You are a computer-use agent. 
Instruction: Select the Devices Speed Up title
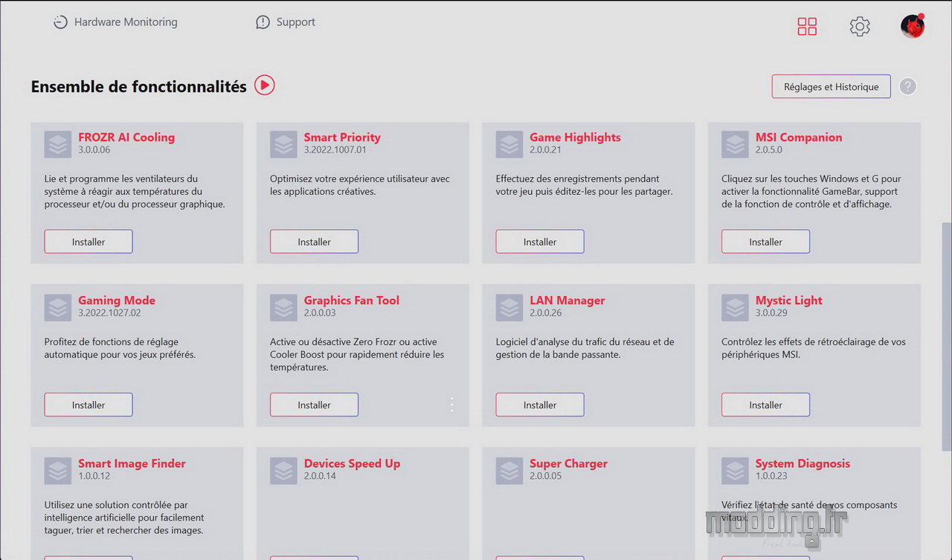click(352, 463)
